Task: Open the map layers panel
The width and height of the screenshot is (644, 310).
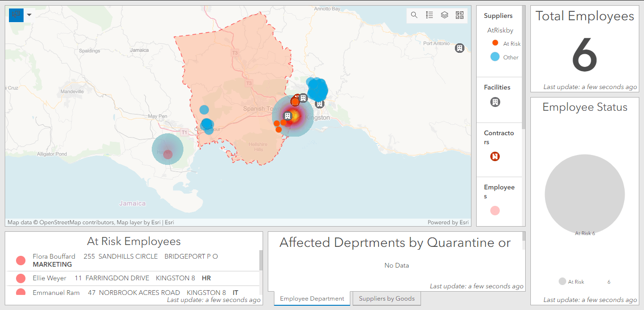Action: pyautogui.click(x=445, y=15)
